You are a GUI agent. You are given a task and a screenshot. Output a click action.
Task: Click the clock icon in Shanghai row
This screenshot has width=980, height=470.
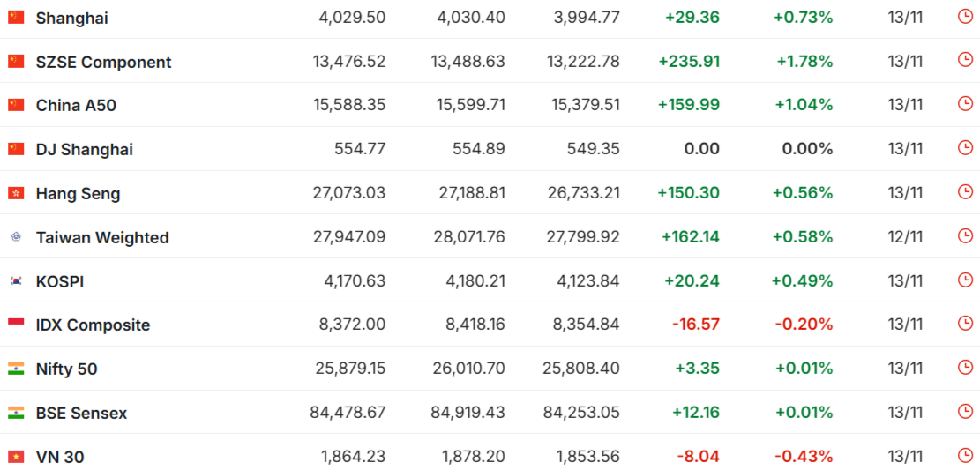(965, 16)
